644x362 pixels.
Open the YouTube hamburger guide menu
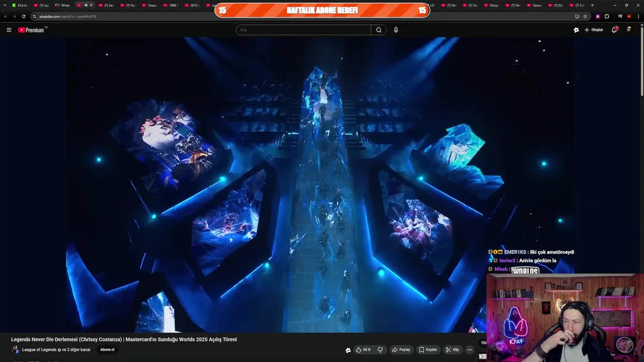click(9, 30)
